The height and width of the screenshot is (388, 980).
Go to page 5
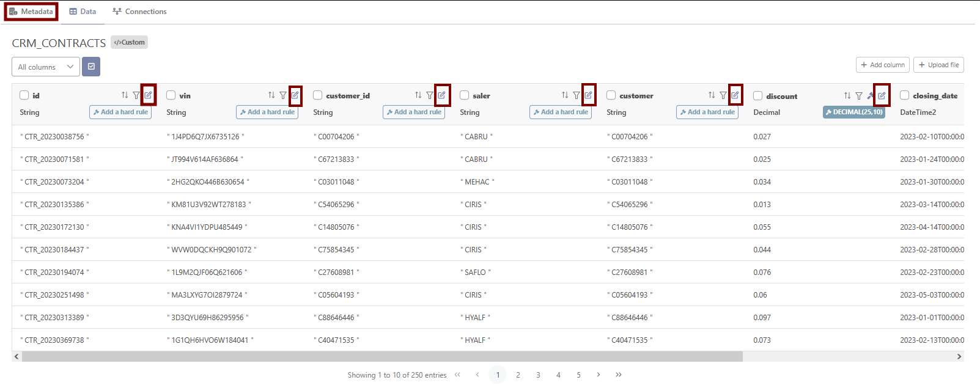pos(578,375)
